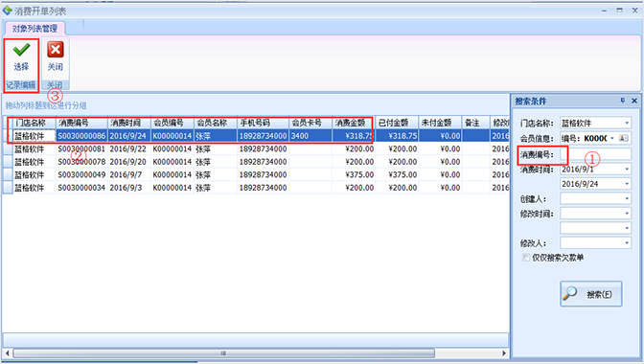Click the 手机号码 column header

click(263, 123)
